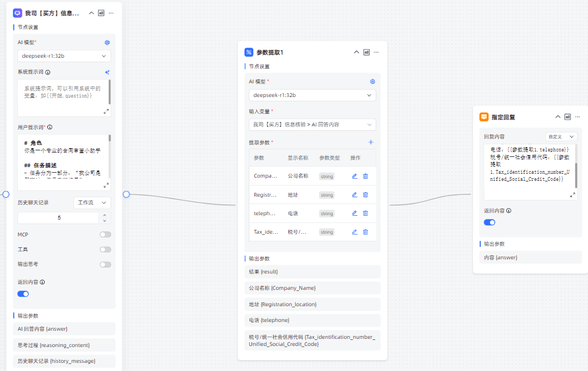Delete the 地址 parameter row
588x371 pixels.
click(x=365, y=194)
